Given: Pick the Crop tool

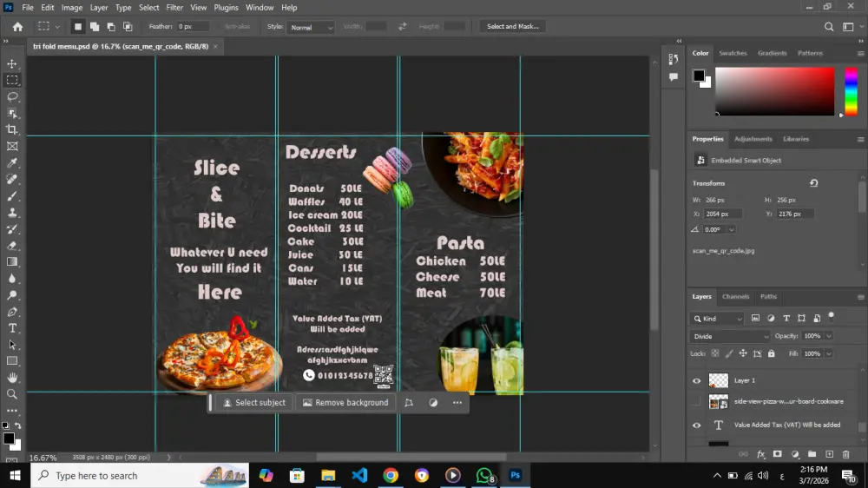Looking at the screenshot, I should click(x=12, y=129).
